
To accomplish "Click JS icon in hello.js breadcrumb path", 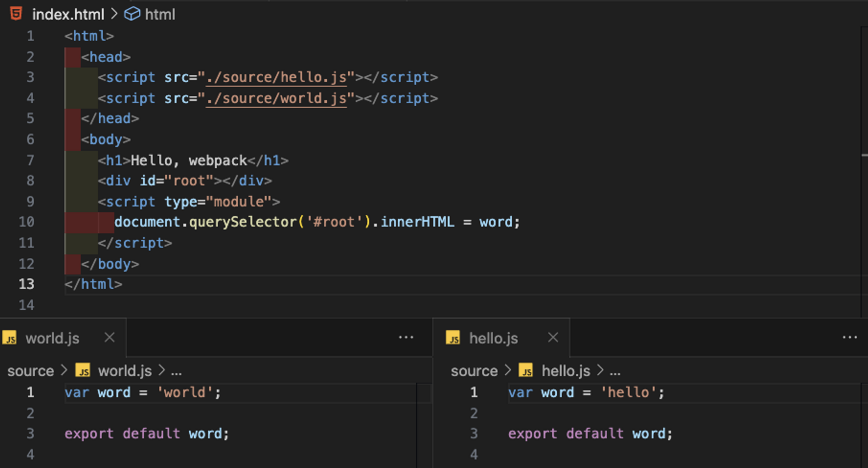I will click(526, 371).
